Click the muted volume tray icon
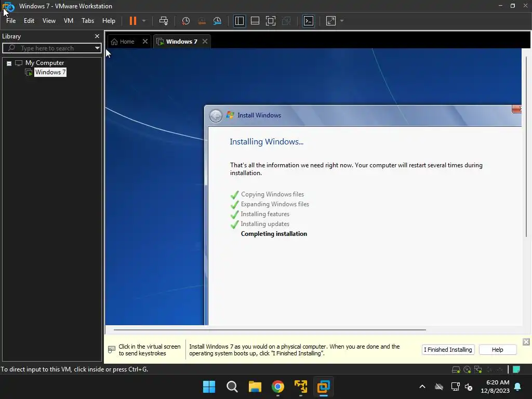The image size is (532, 399). [x=469, y=387]
